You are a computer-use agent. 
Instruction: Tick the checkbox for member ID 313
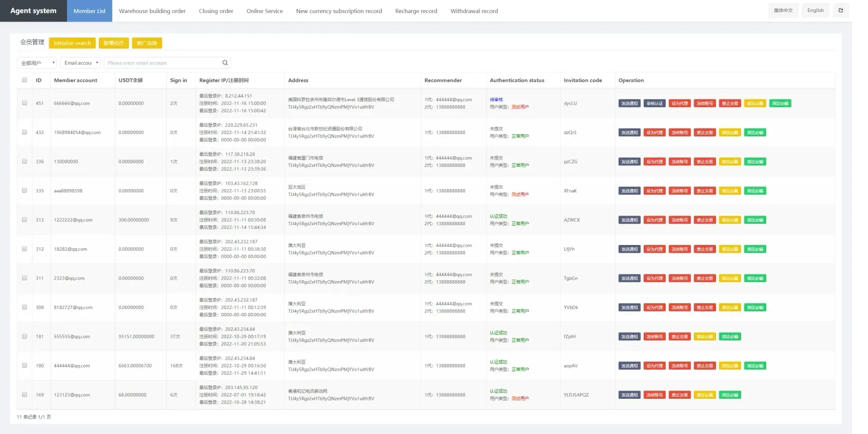pos(25,219)
